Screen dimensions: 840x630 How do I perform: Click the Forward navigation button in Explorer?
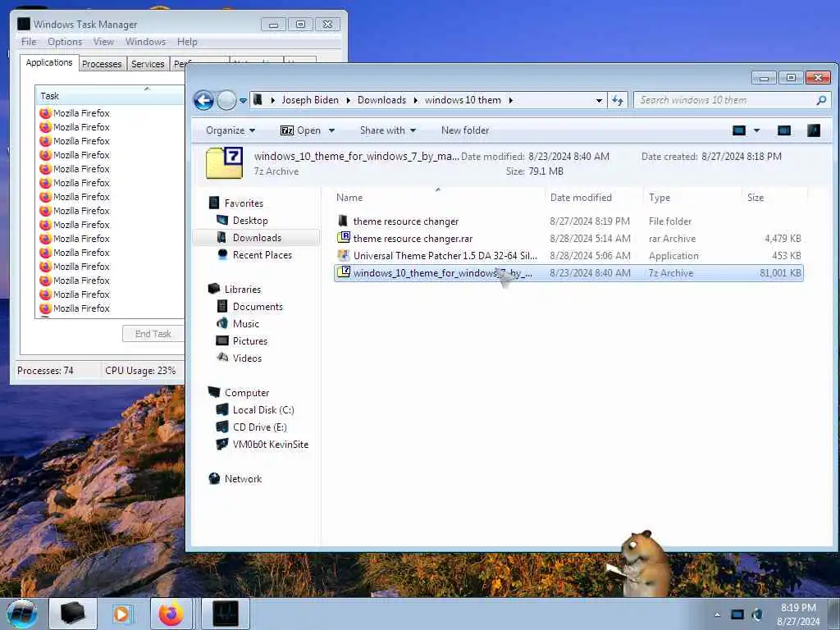226,100
